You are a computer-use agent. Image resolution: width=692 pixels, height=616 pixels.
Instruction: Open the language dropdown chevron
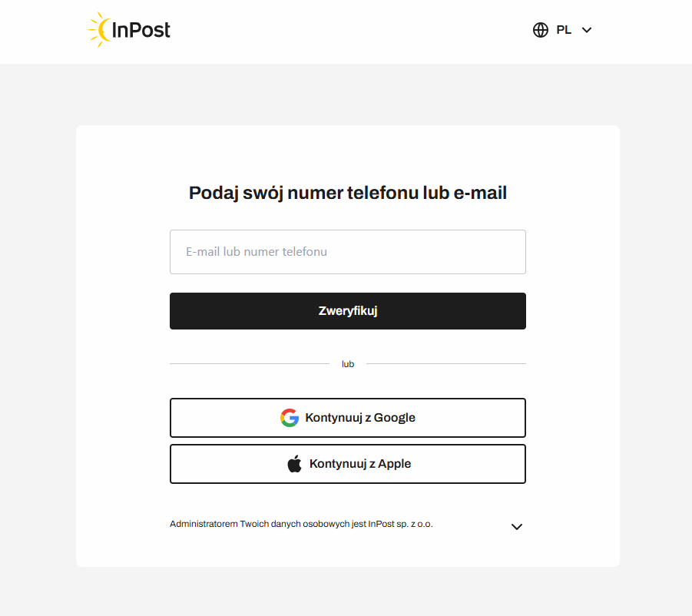pyautogui.click(x=587, y=30)
